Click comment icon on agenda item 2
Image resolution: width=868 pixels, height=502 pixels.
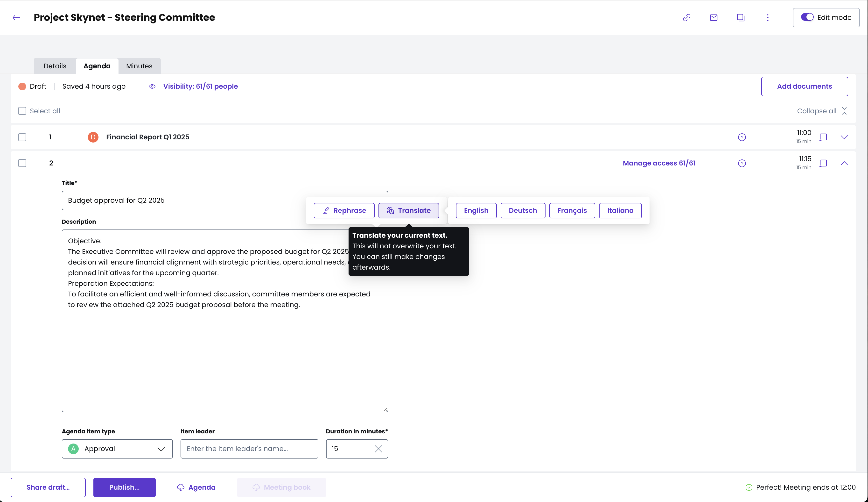click(823, 163)
